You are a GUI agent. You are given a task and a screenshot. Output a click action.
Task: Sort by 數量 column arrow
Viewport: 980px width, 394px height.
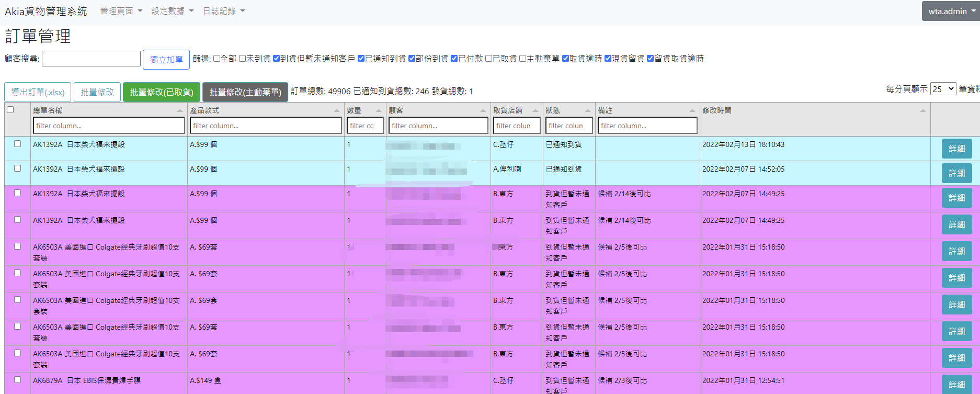[379, 111]
